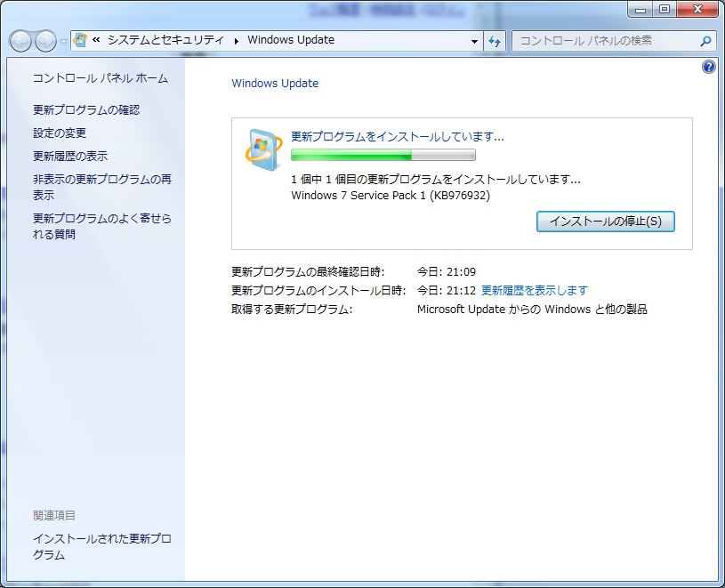Screen dimensions: 725x588
Task: Click 非表示の更新プログラムの再表示 link
Action: point(102,187)
